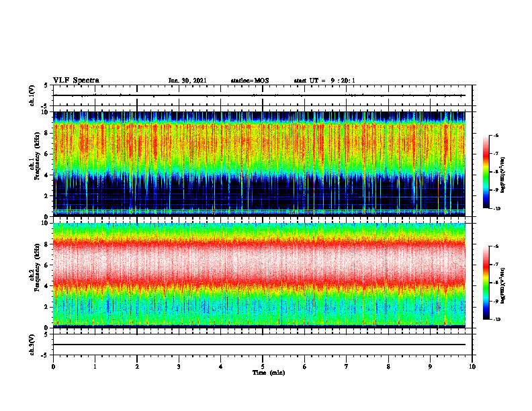Click the "5" tick on ch.1(V) axis
Screen dimensions: 532x411
click(46, 86)
